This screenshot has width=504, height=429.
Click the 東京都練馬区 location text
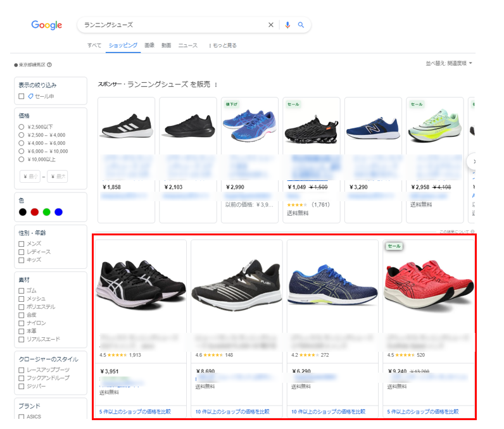click(32, 65)
